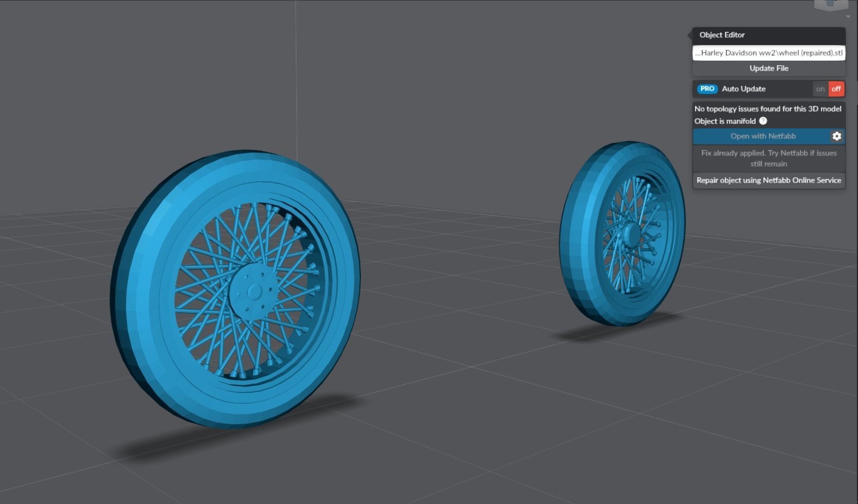This screenshot has width=858, height=504.
Task: Switch Auto Update off
Action: click(x=836, y=89)
